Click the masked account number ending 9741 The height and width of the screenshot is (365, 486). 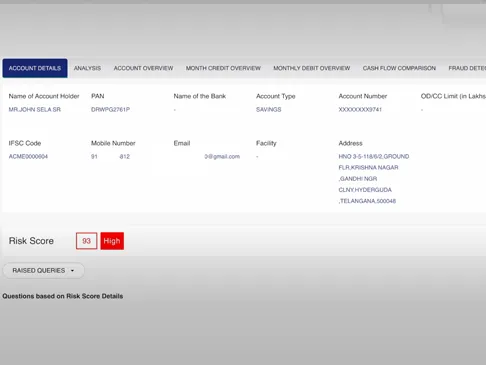coord(360,109)
